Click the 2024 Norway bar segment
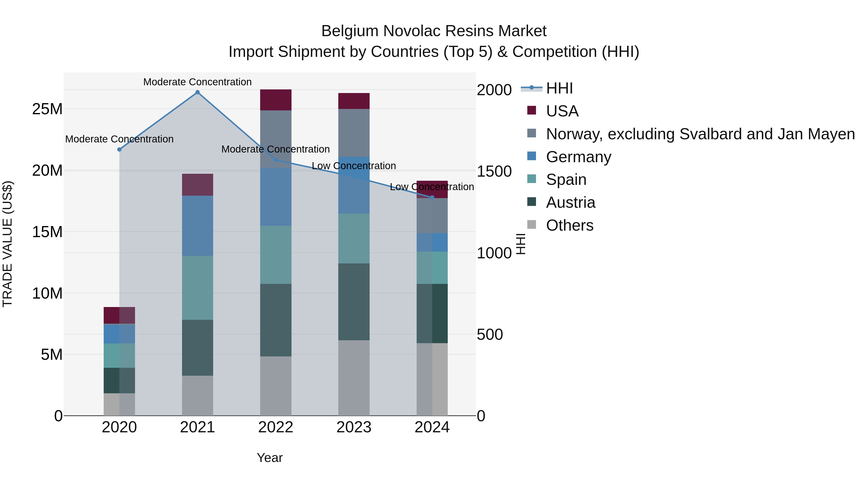 (432, 215)
